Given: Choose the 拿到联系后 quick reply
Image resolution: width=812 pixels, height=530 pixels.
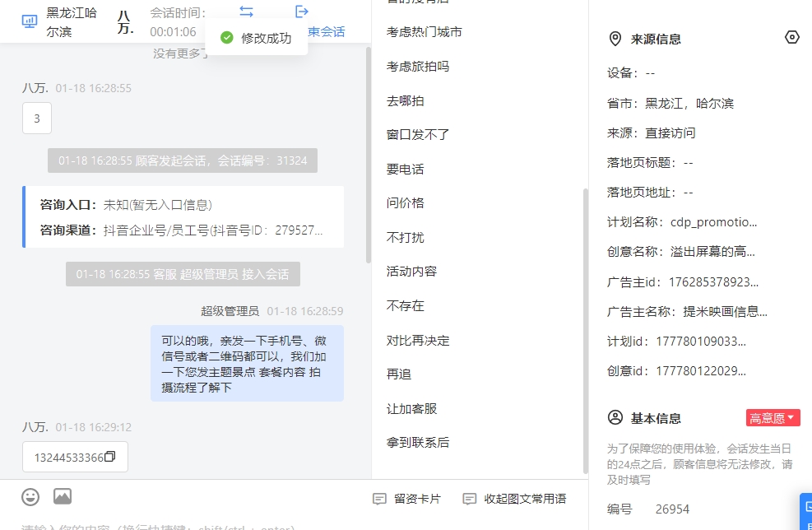Looking at the screenshot, I should (418, 443).
